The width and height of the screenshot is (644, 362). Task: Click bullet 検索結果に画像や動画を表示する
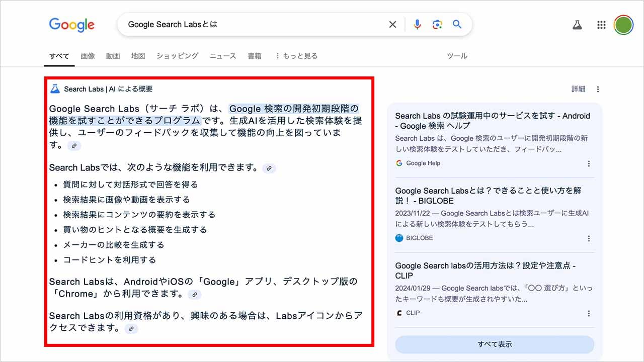click(126, 200)
